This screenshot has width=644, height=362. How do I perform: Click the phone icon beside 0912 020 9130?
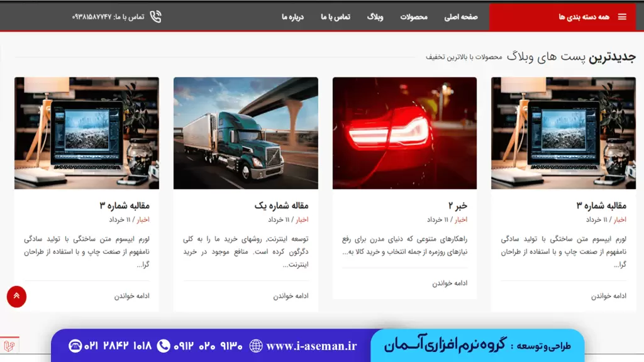(164, 346)
